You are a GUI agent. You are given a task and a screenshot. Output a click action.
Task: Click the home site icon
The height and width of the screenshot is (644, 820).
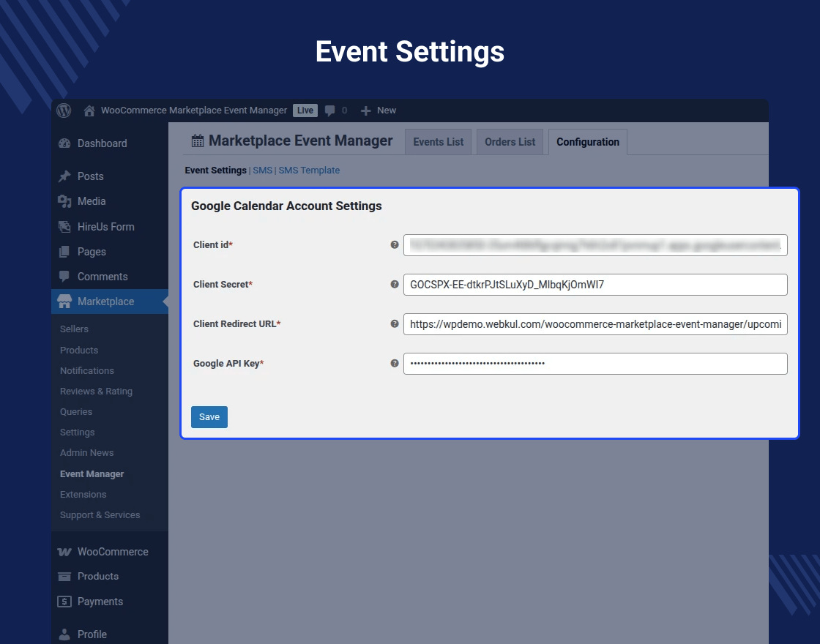pyautogui.click(x=89, y=111)
